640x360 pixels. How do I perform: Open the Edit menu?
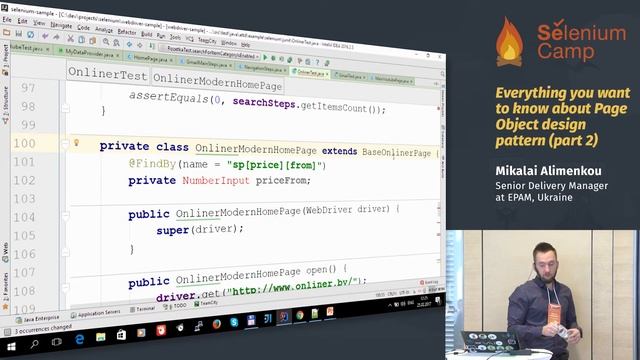pyautogui.click(x=22, y=21)
